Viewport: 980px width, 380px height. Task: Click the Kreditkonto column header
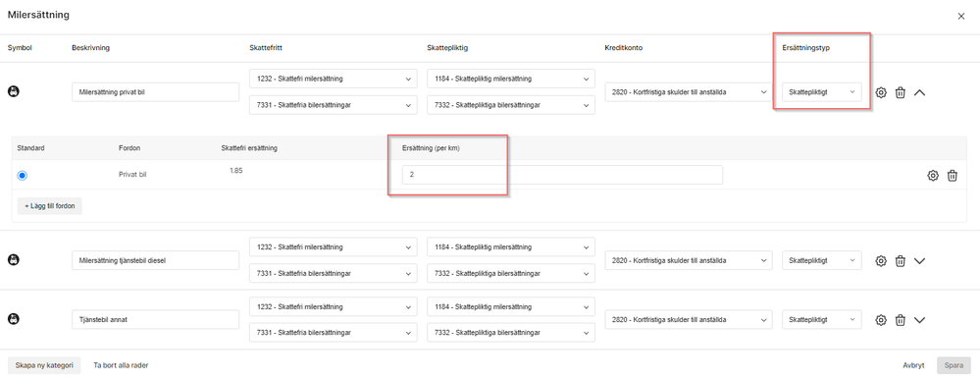pos(623,48)
